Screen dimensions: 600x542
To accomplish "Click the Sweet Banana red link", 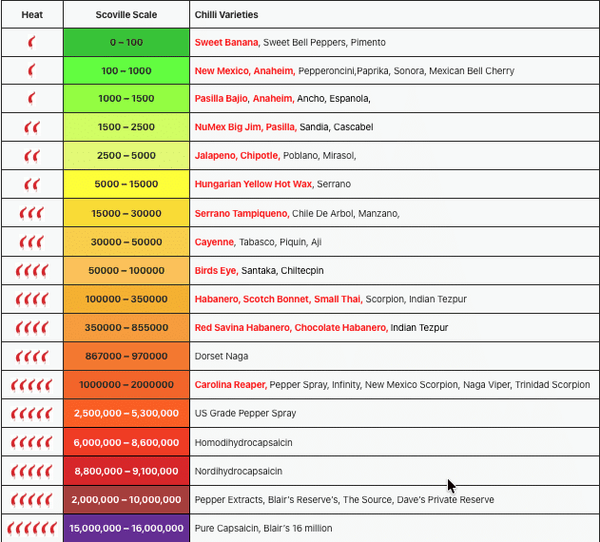I will point(227,42).
